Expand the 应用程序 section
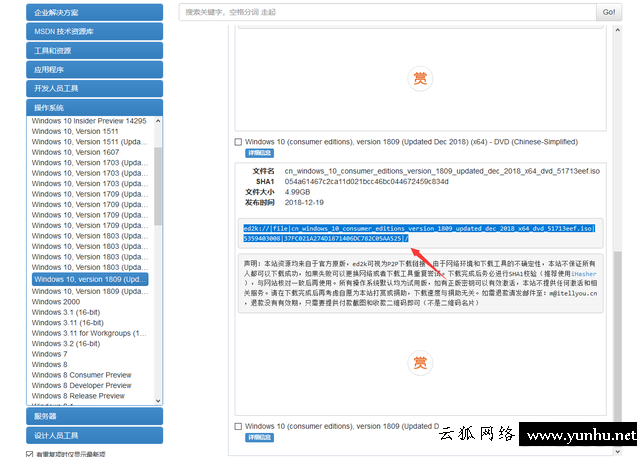 (x=95, y=69)
